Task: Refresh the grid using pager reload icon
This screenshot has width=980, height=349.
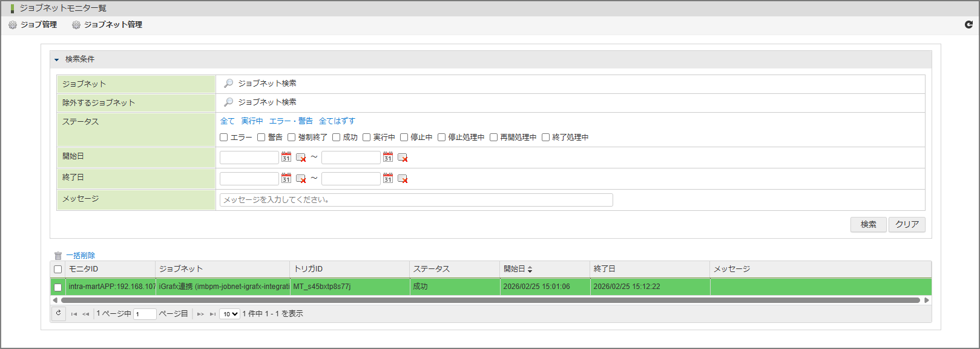Action: [59, 313]
